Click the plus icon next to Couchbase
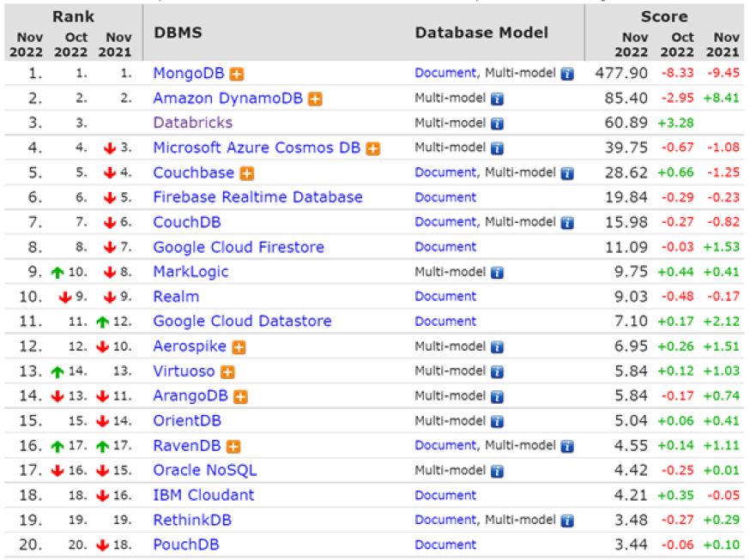This screenshot has height=560, width=750. click(x=247, y=173)
